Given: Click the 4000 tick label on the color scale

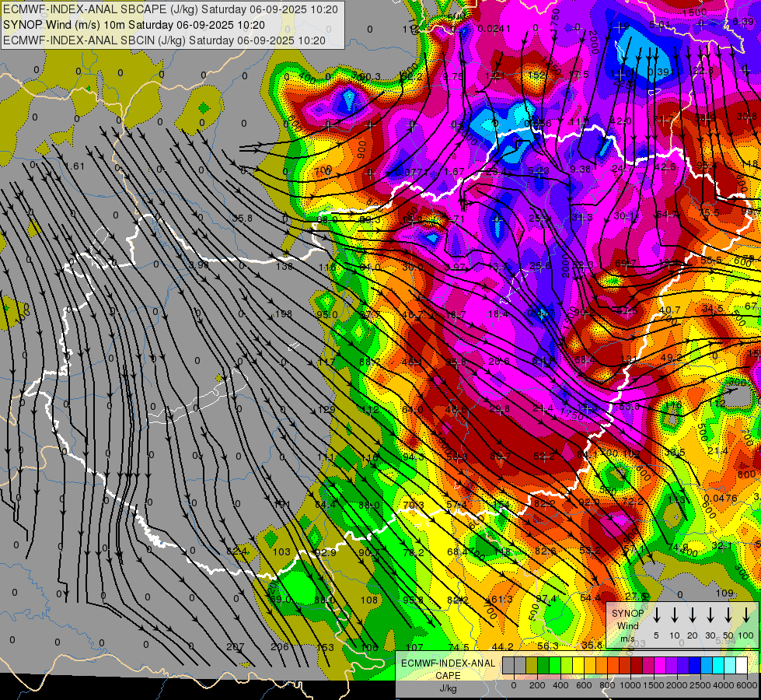Looking at the screenshot, I should click(724, 685).
